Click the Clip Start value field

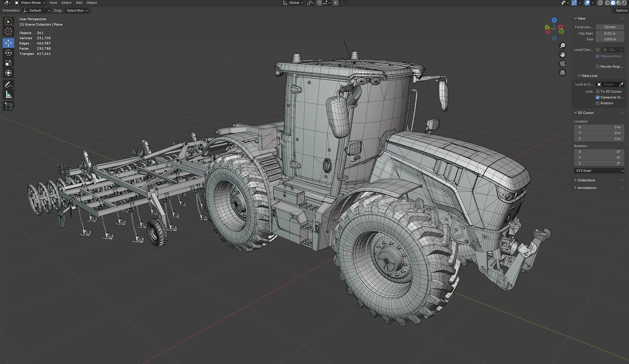pos(610,34)
